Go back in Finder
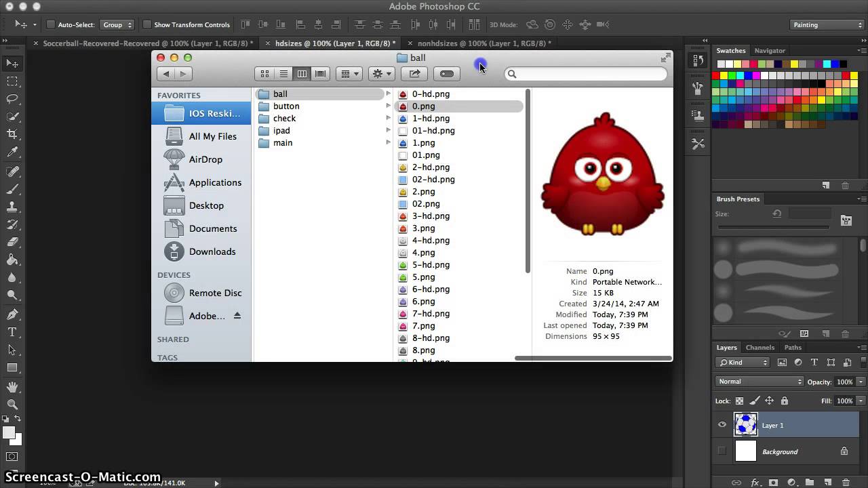The image size is (868, 488). pos(166,74)
